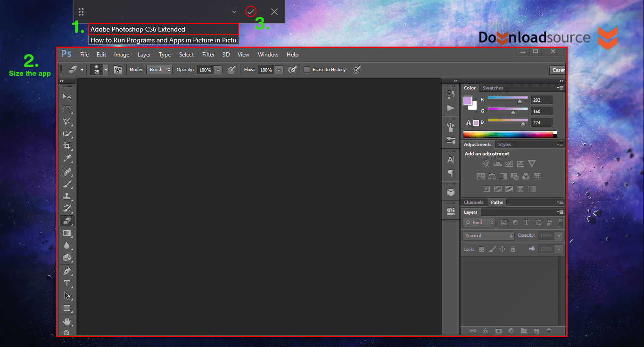Select the Gradient tool
This screenshot has width=644, height=347.
67,233
